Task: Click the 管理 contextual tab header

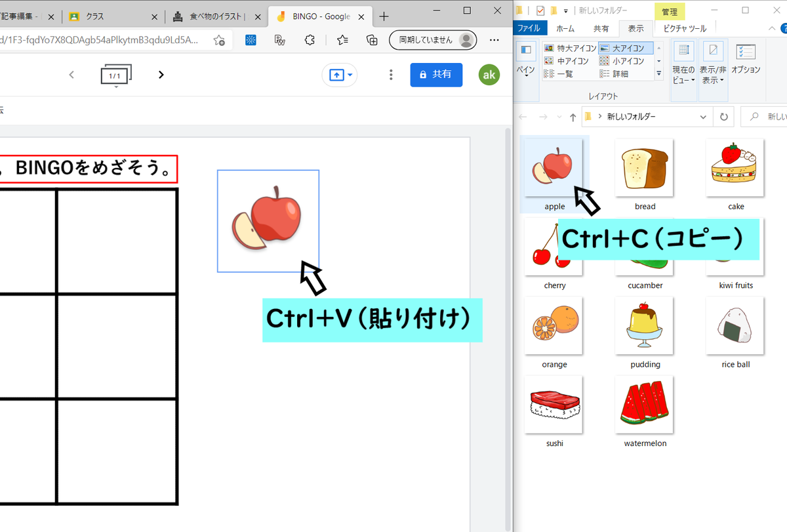Action: pyautogui.click(x=670, y=11)
